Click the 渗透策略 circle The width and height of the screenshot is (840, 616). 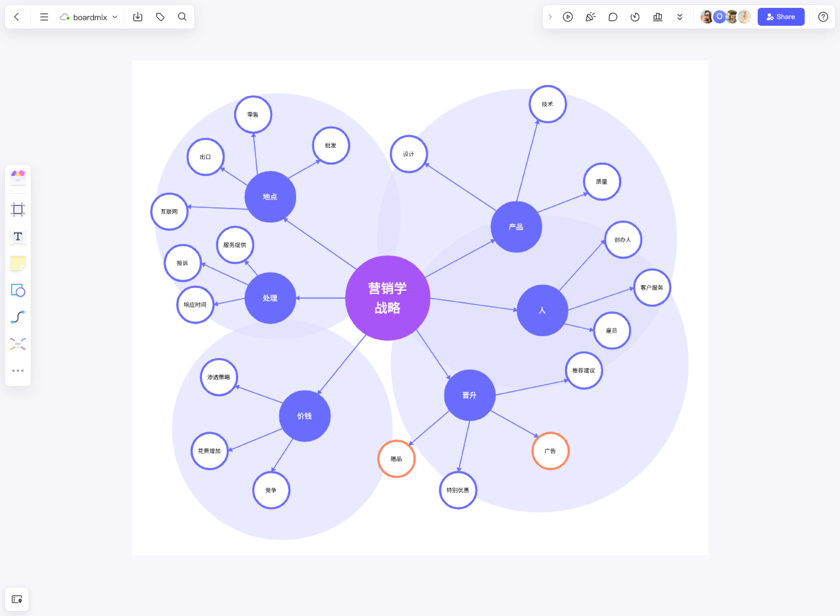click(219, 377)
